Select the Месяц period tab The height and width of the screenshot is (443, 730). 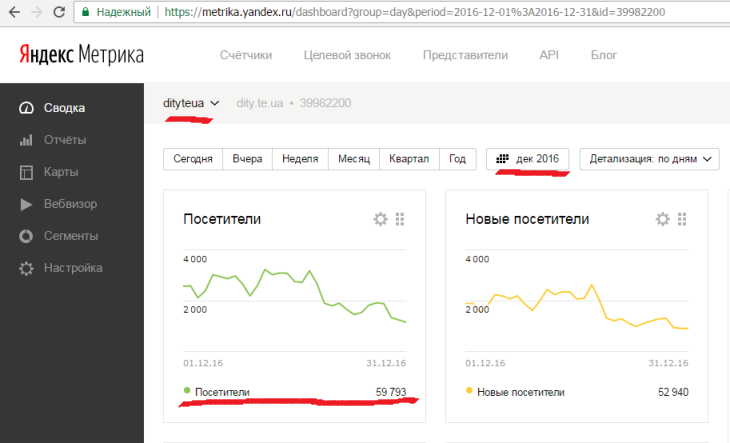tap(354, 159)
